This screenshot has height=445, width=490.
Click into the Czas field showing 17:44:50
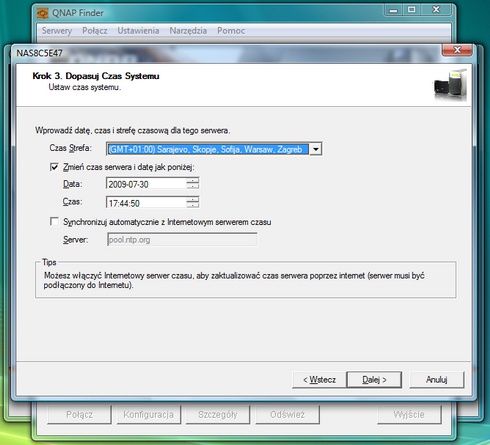[x=146, y=202]
